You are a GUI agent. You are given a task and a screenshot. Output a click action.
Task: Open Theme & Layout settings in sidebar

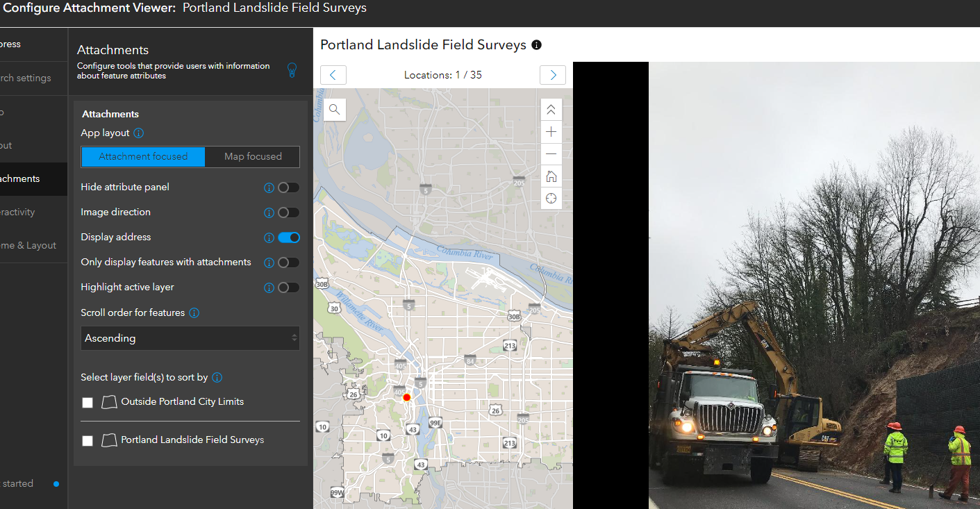click(28, 244)
